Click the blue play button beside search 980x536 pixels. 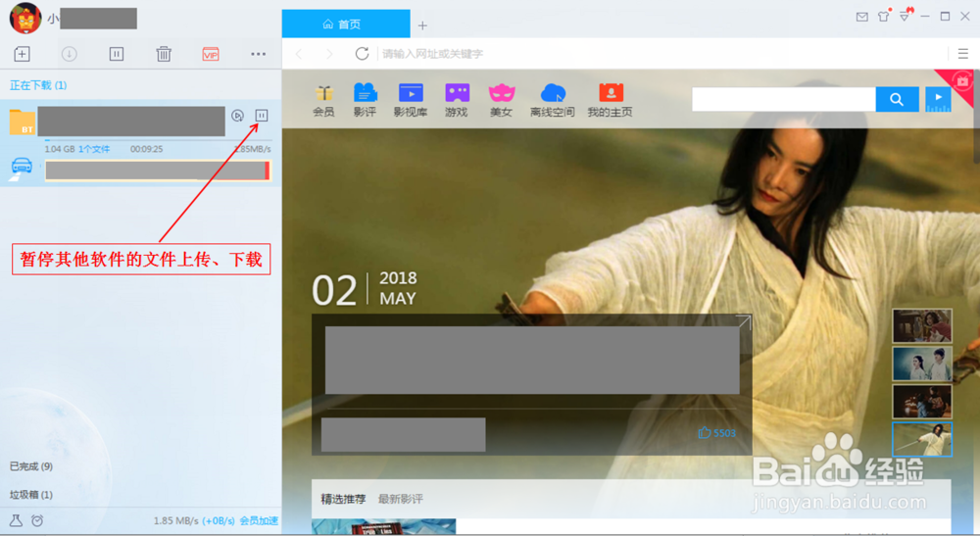(x=938, y=99)
